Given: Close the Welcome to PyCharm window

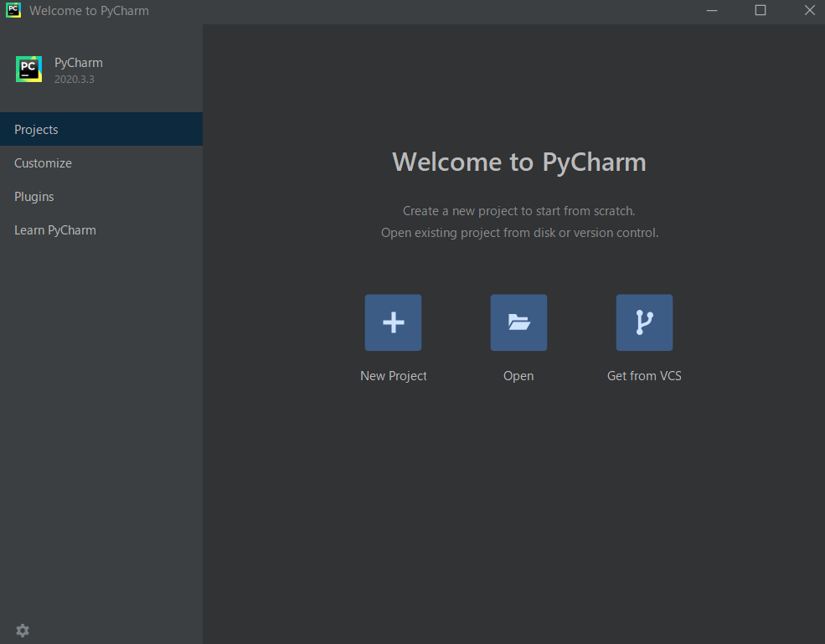Looking at the screenshot, I should [x=810, y=11].
